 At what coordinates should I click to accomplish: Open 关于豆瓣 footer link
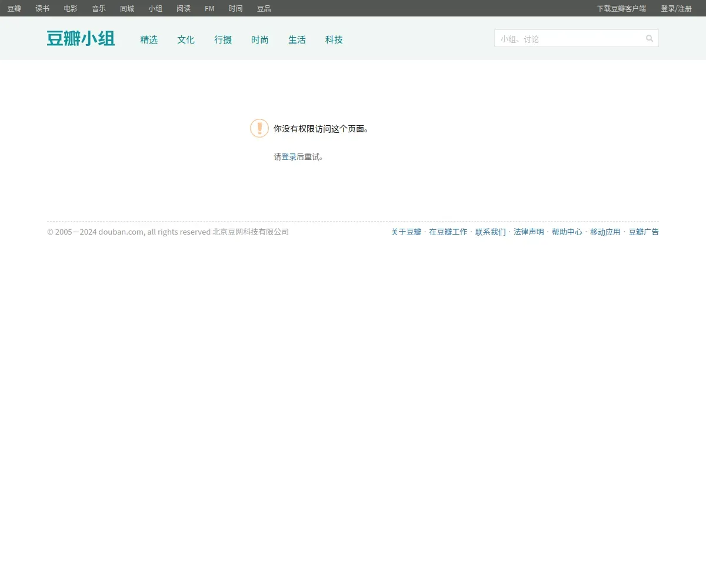click(407, 232)
